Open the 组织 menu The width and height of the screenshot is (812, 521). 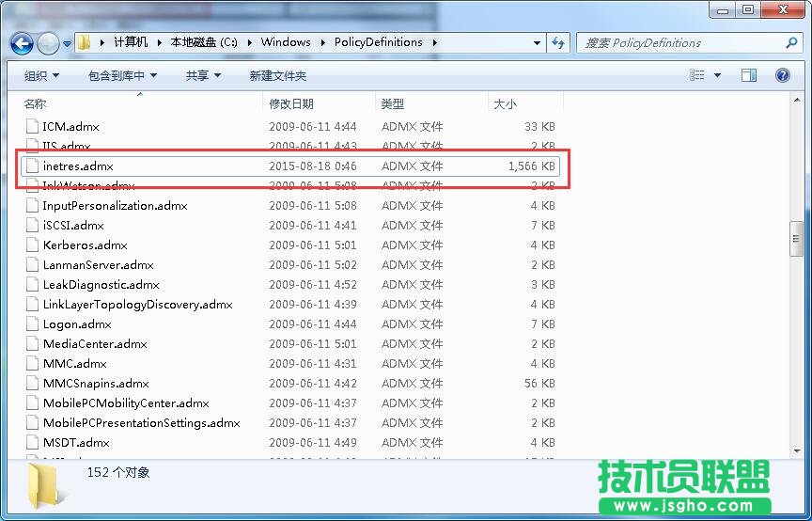coord(41,75)
